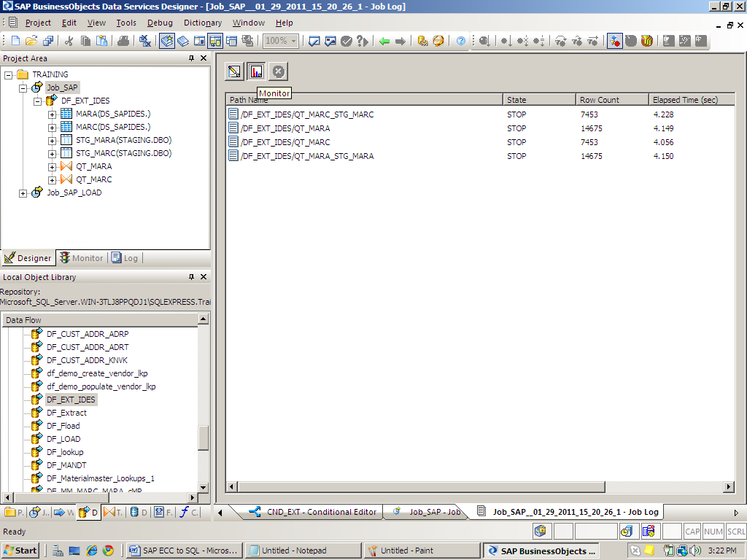The width and height of the screenshot is (747, 560).
Task: Switch to the Log tab
Action: (x=125, y=257)
